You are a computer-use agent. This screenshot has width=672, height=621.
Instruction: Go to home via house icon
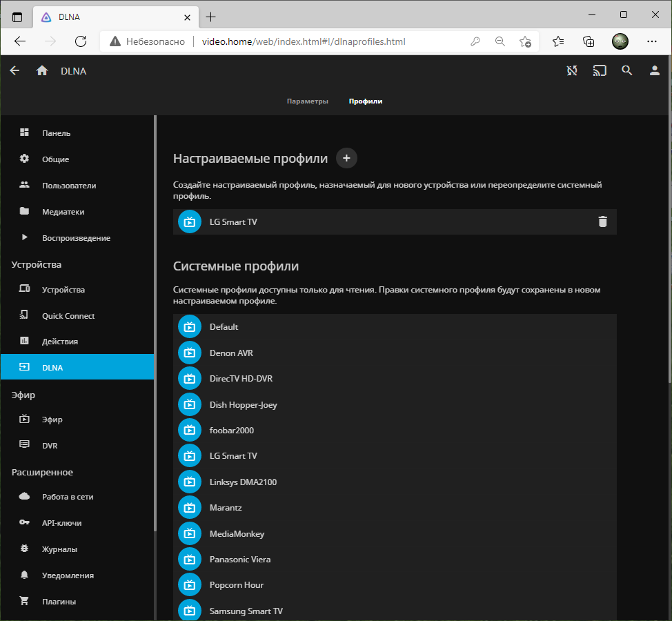[x=42, y=70]
